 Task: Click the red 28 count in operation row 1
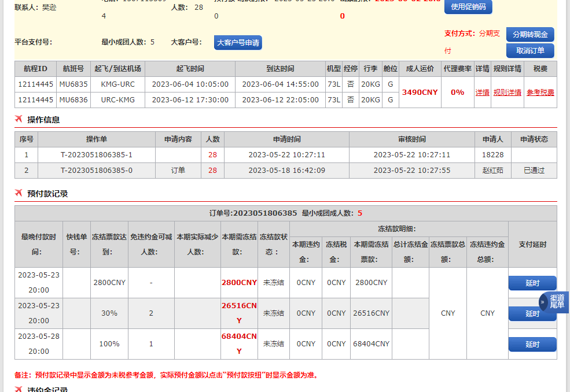(x=212, y=155)
